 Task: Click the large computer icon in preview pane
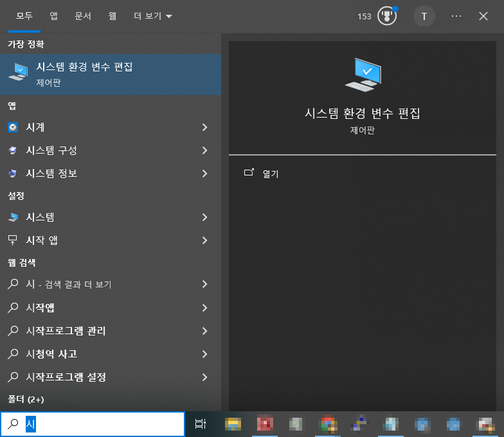[363, 75]
